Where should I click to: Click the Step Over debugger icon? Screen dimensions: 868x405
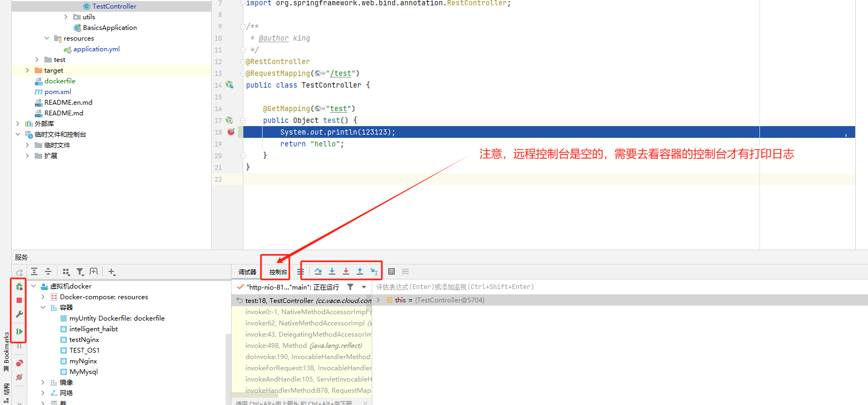(x=318, y=271)
